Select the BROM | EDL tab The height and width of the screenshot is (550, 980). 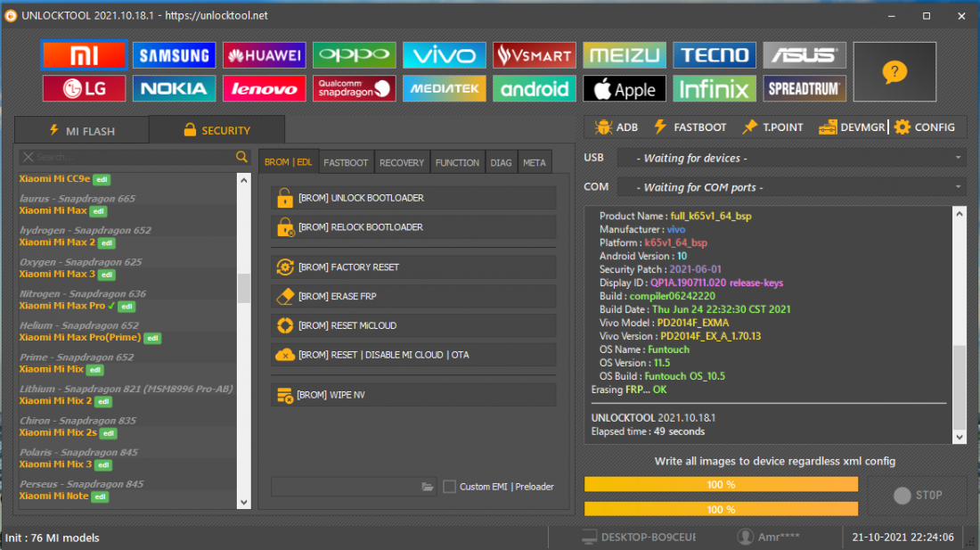pyautogui.click(x=288, y=162)
